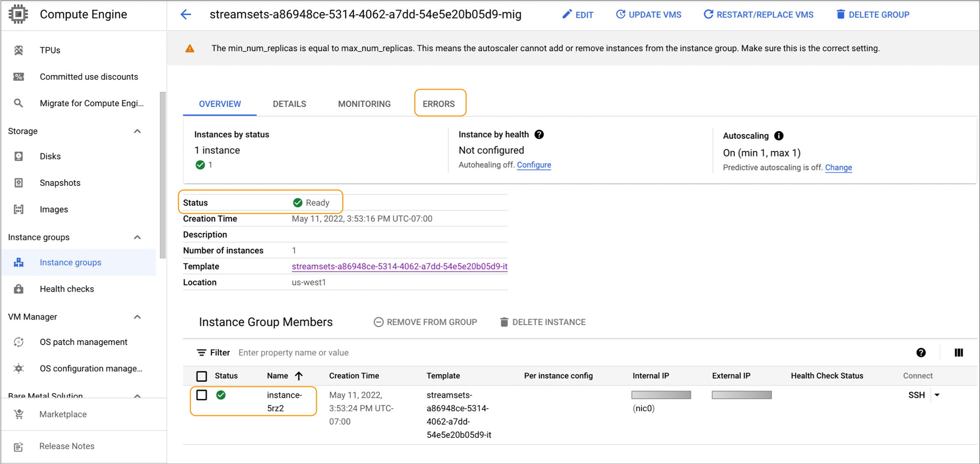Click the Committed use discounts percent icon

(x=19, y=77)
